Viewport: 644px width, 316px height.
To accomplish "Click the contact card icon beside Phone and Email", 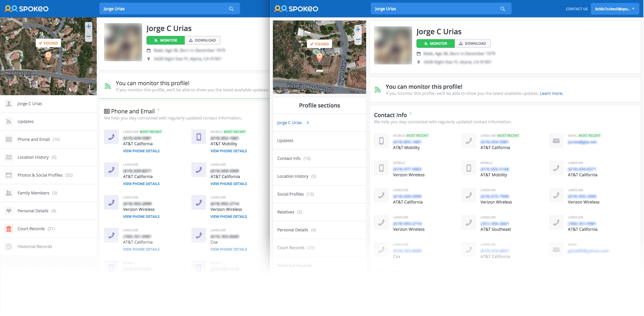I will 9,139.
